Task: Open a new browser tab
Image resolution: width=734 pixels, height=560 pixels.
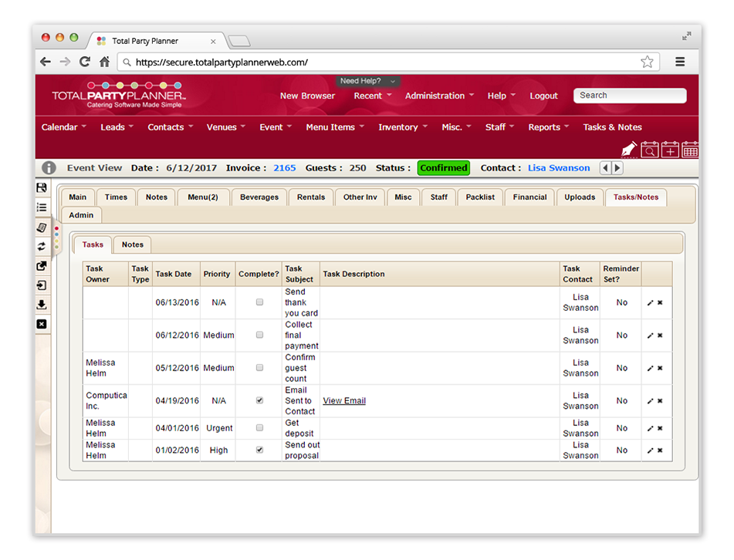Action: coord(239,41)
